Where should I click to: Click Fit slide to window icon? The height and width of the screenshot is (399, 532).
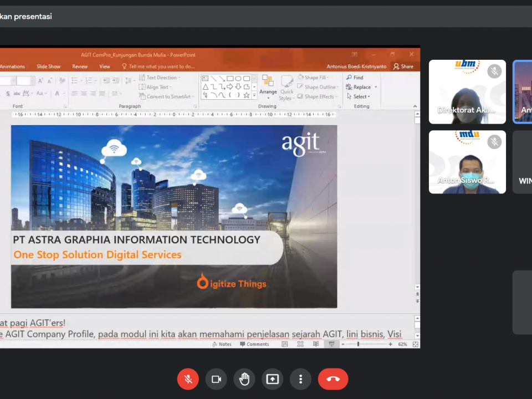pyautogui.click(x=415, y=344)
